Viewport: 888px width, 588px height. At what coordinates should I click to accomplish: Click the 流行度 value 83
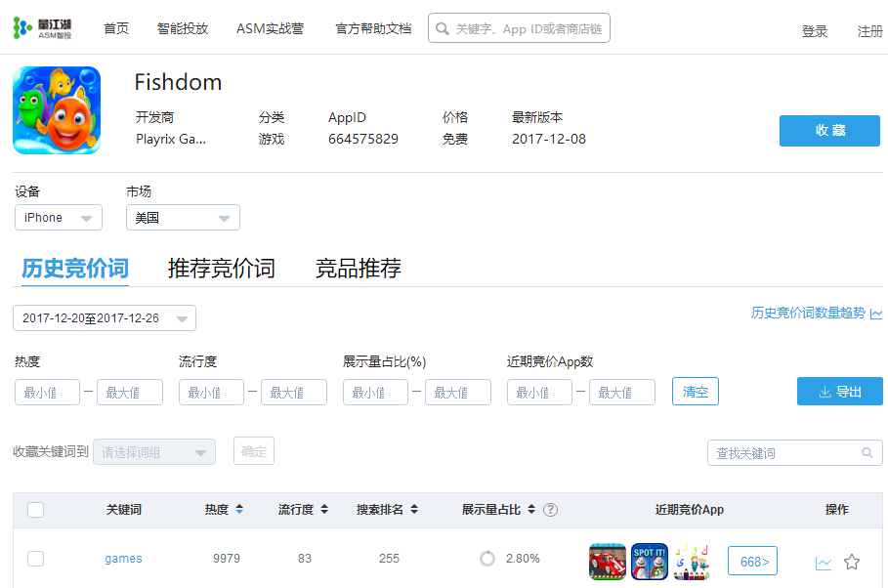coord(305,559)
